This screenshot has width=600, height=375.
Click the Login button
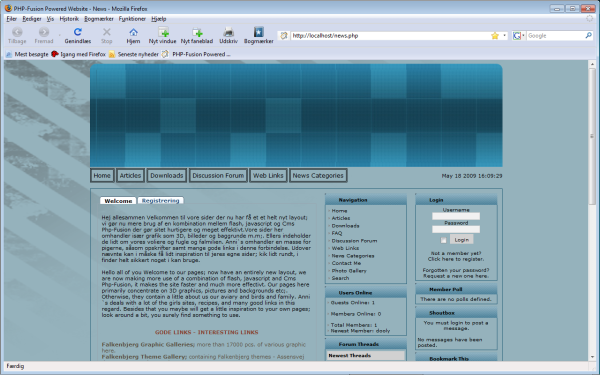pos(461,240)
